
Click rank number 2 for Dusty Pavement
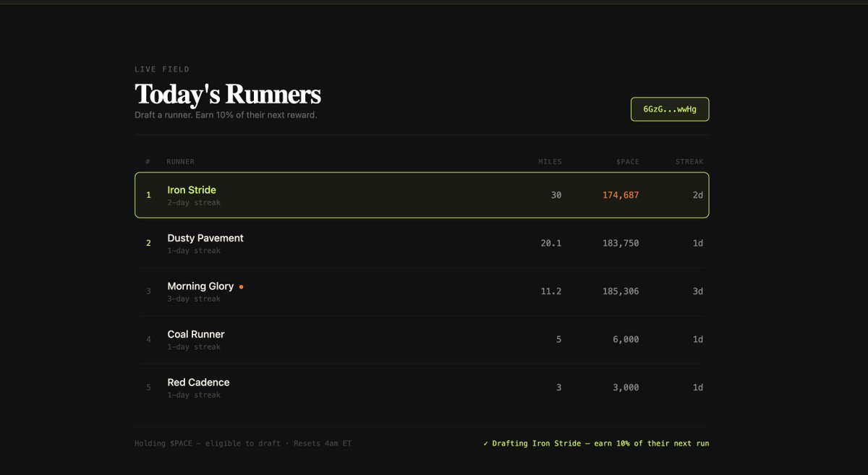pos(149,244)
